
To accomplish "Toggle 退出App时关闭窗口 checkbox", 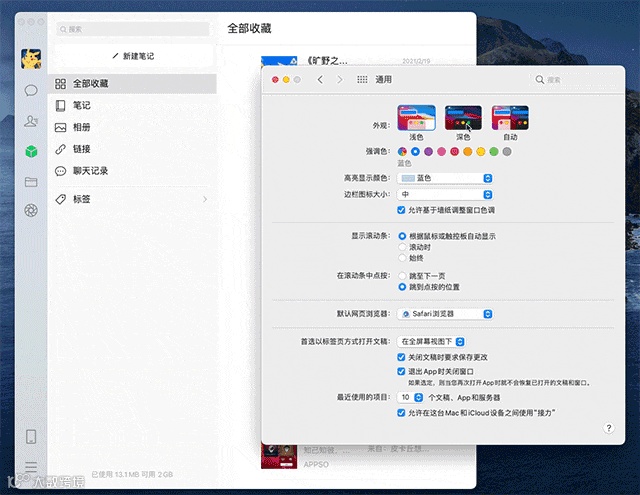I will click(x=401, y=371).
